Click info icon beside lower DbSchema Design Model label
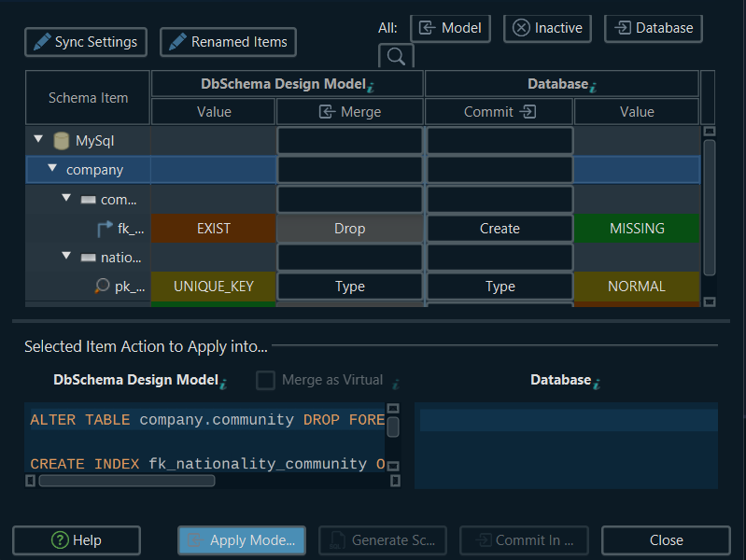Viewport: 746px width, 560px height. tap(223, 383)
